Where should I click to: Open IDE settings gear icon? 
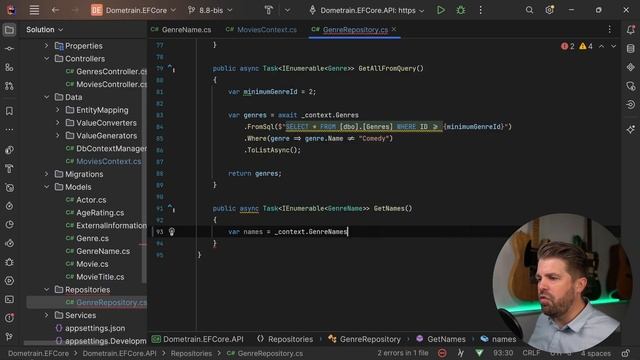549,10
